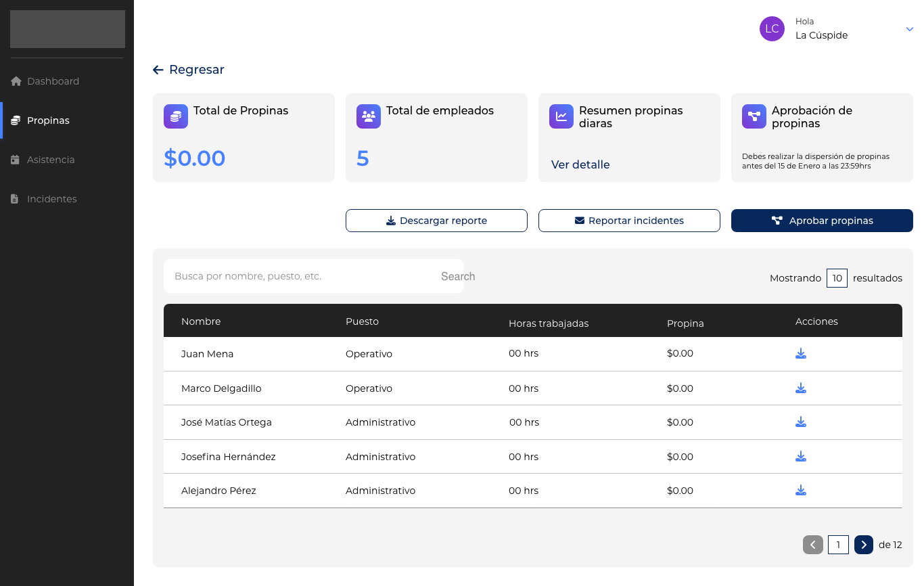
Task: Click the Aprobación de propinas icon
Action: [754, 116]
